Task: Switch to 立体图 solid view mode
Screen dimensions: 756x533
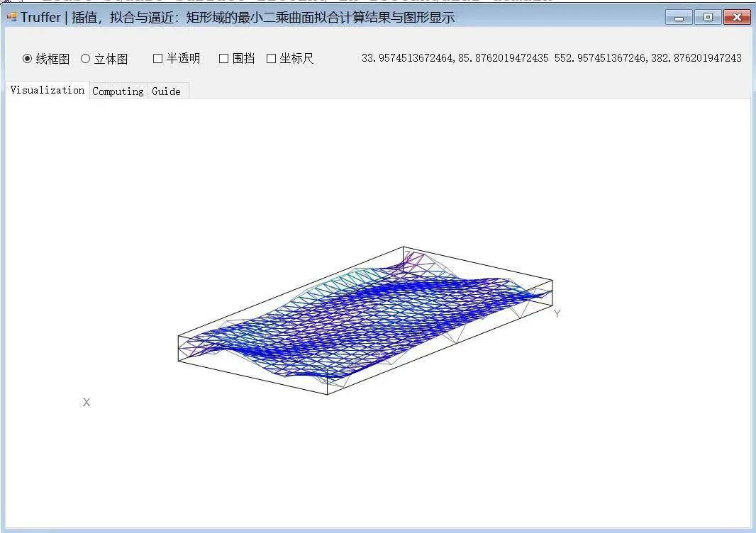Action: 86,59
